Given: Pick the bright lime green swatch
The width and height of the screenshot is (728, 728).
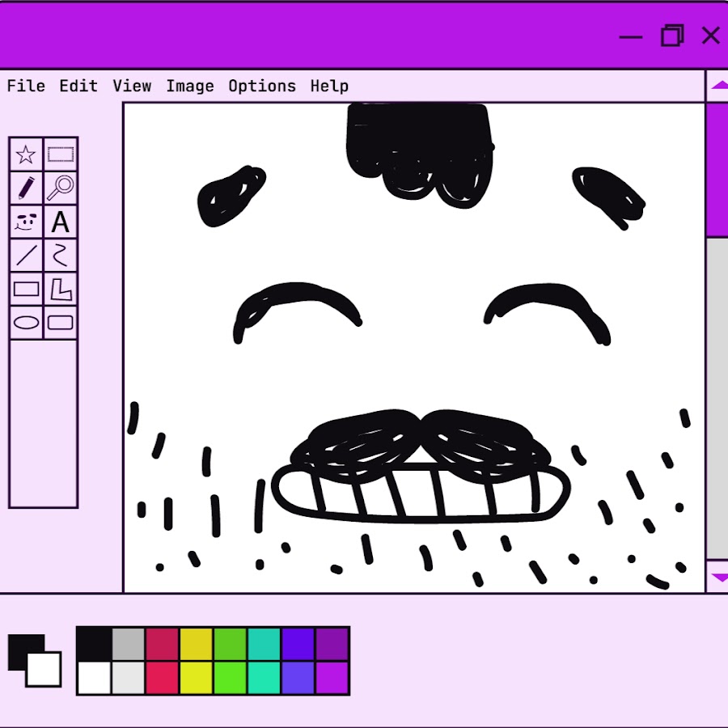Looking at the screenshot, I should point(230,678).
